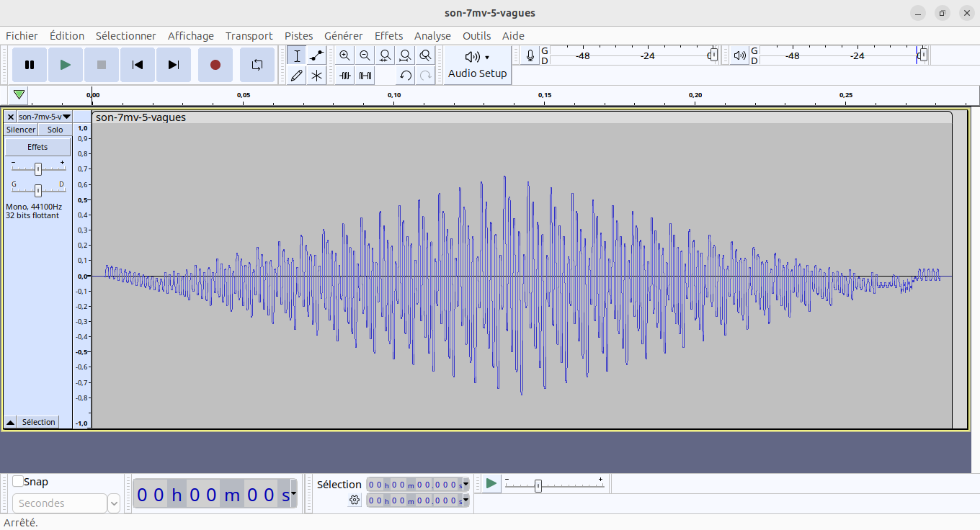Enable the Snap checkbox
The height and width of the screenshot is (530, 980).
click(18, 482)
